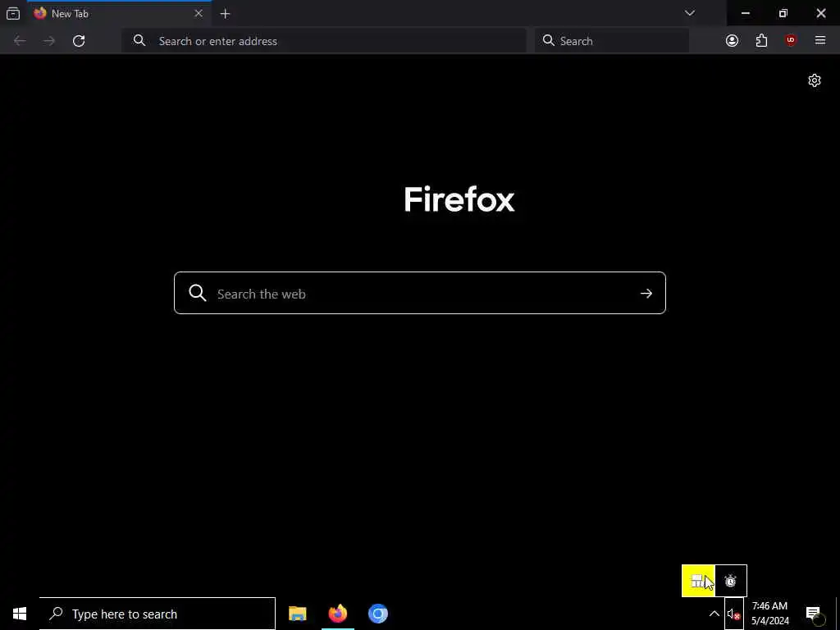Click Type here to search box
Screen dimensions: 840x630
(157, 614)
